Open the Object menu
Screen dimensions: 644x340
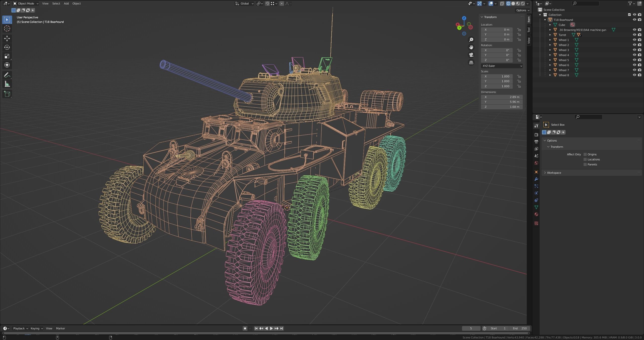[76, 4]
